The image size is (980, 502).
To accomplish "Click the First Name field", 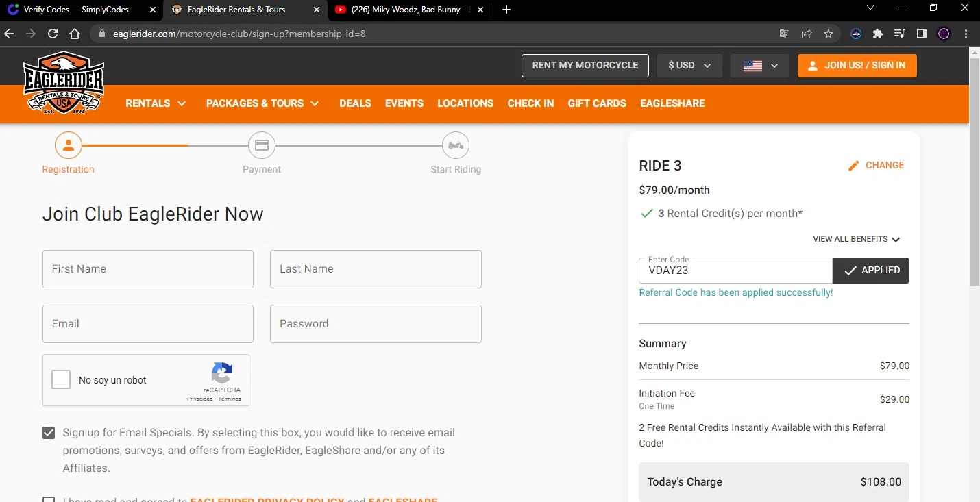I will 148,269.
